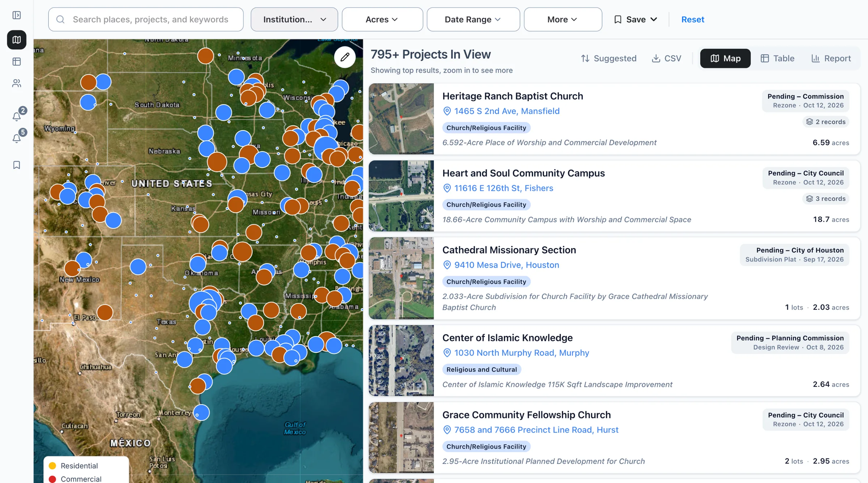Change the Suggested sort order
Screen dimensions: 868x483
click(609, 59)
